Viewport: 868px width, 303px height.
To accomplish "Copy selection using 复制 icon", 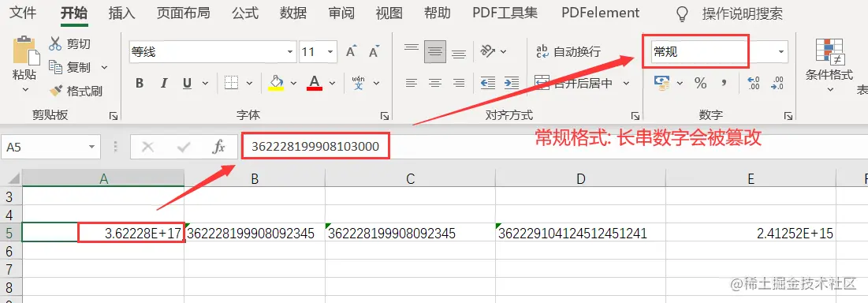I will coord(55,67).
